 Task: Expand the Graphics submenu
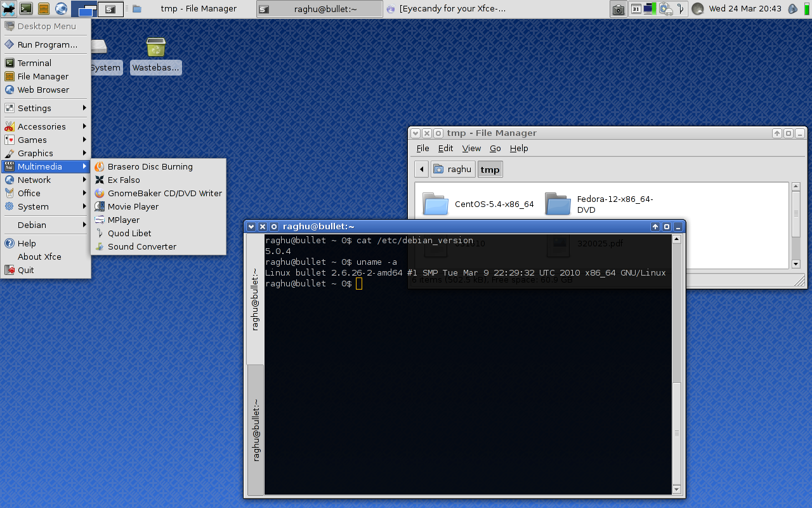coord(46,153)
